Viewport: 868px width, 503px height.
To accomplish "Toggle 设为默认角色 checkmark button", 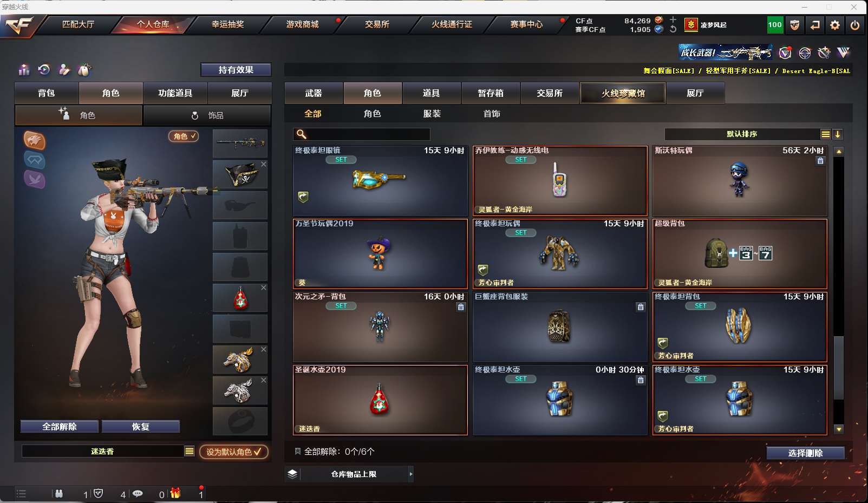I will tap(233, 452).
